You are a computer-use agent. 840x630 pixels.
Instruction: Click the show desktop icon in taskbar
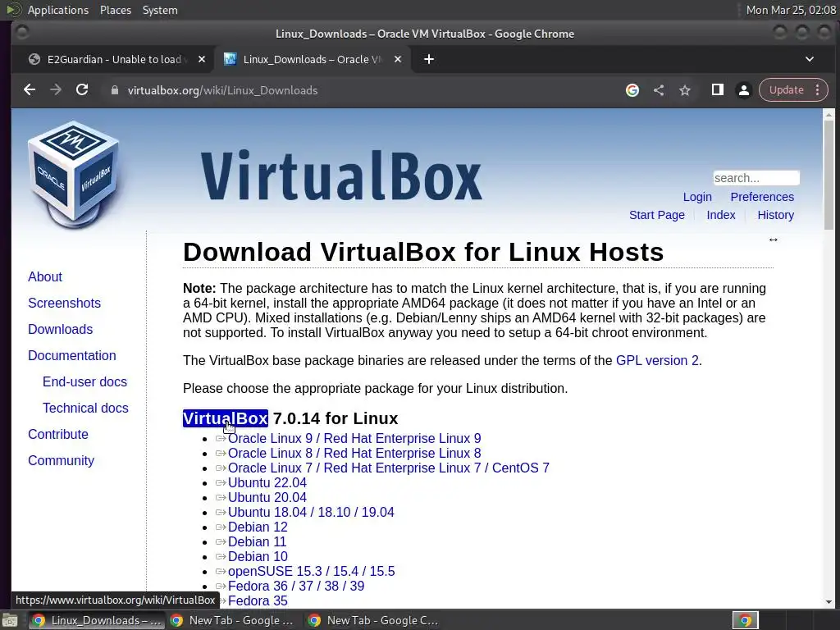click(x=9, y=620)
